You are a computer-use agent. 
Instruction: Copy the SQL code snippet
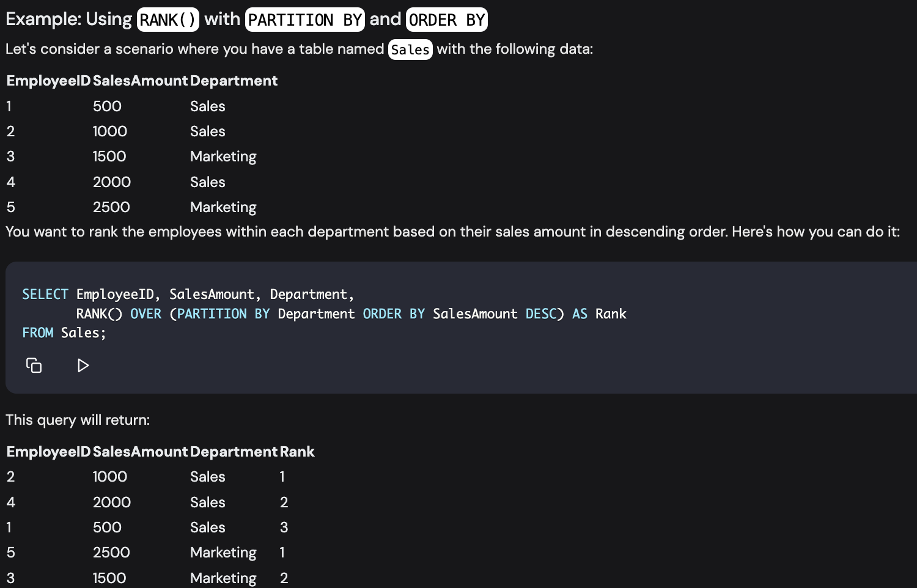34,366
